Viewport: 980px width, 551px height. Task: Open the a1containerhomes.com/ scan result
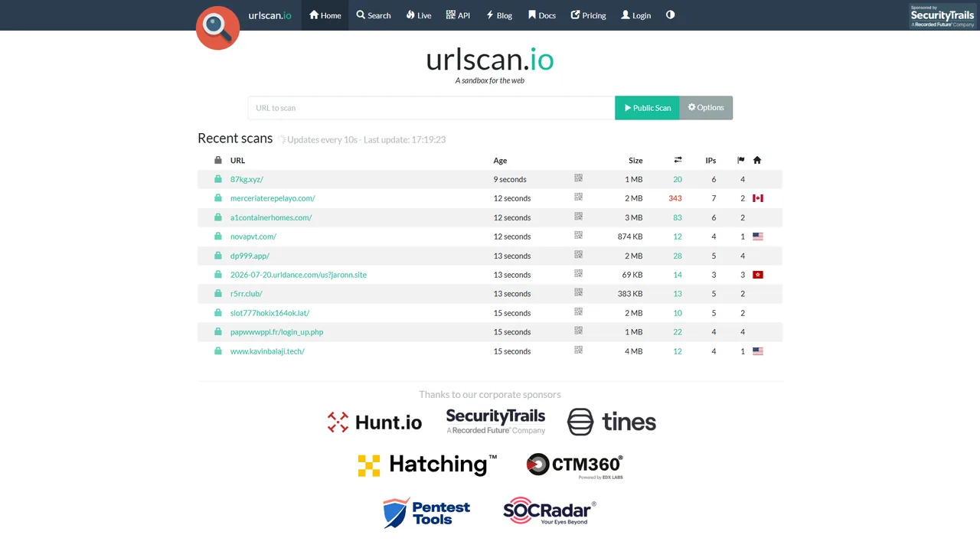point(271,217)
